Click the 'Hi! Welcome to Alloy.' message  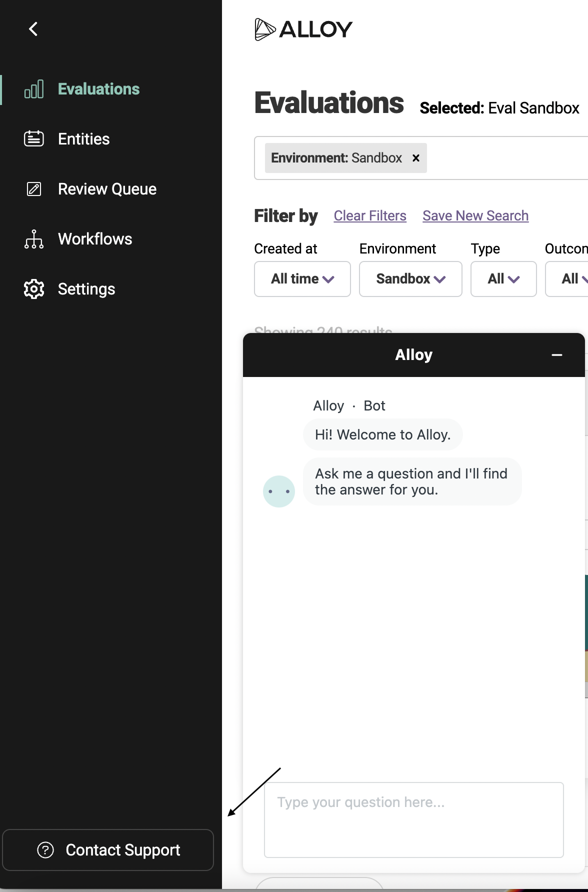383,434
